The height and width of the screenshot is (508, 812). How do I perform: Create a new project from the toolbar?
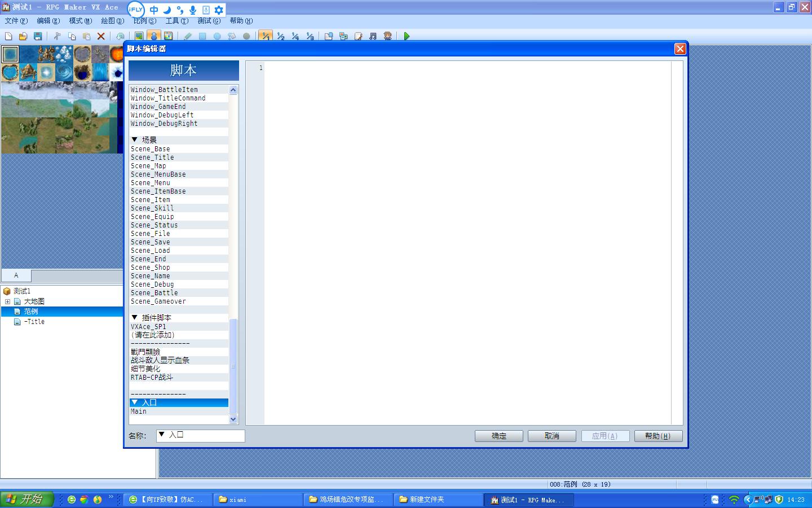tap(8, 36)
